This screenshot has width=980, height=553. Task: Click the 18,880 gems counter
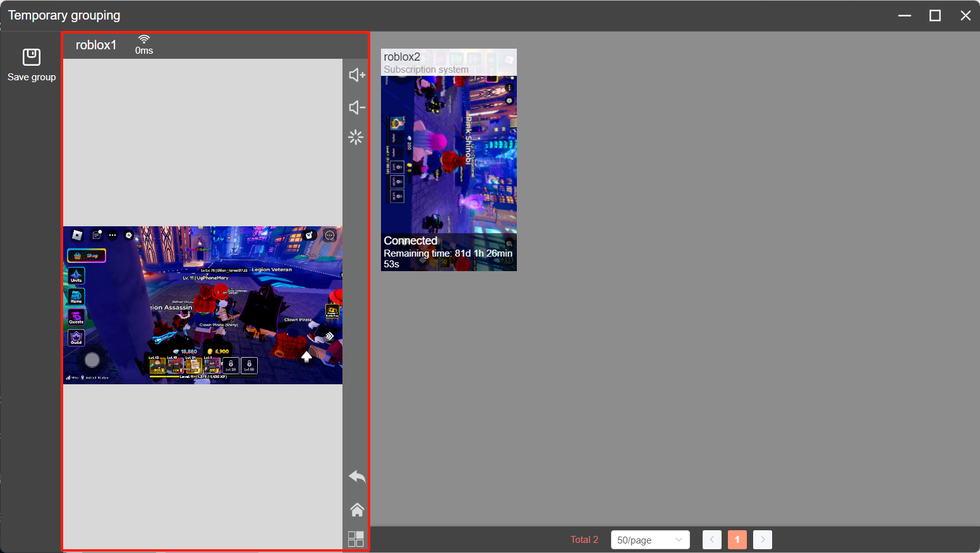(185, 351)
